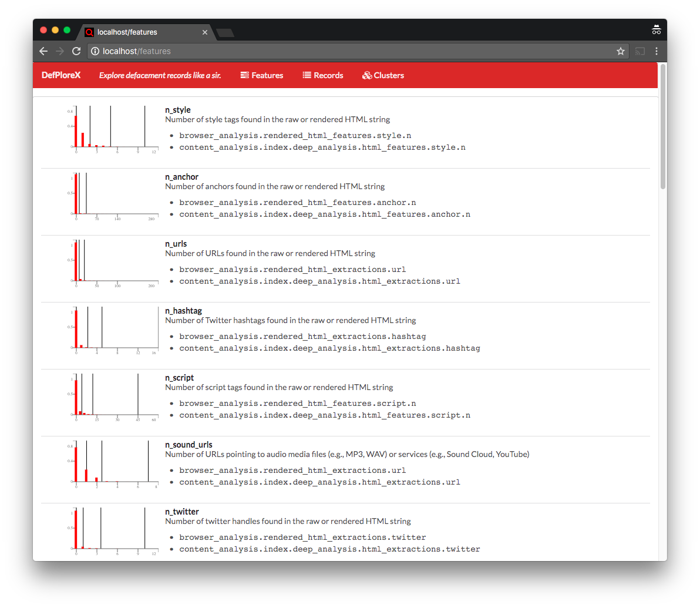Open the Features nav item
700x608 pixels.
click(x=261, y=76)
